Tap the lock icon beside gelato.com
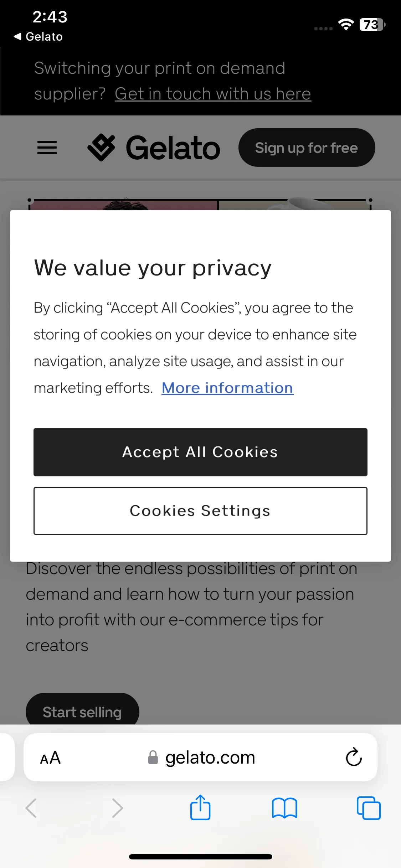This screenshot has height=868, width=401. click(x=153, y=757)
